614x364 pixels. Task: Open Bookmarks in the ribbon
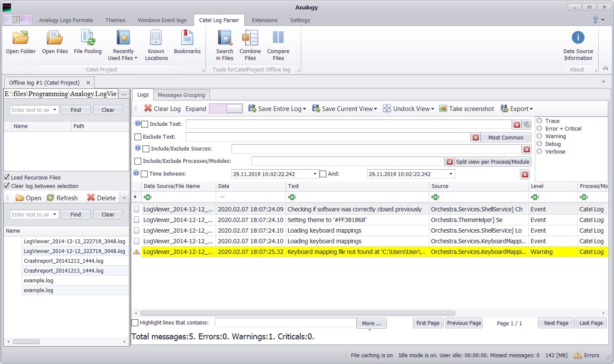tap(187, 42)
